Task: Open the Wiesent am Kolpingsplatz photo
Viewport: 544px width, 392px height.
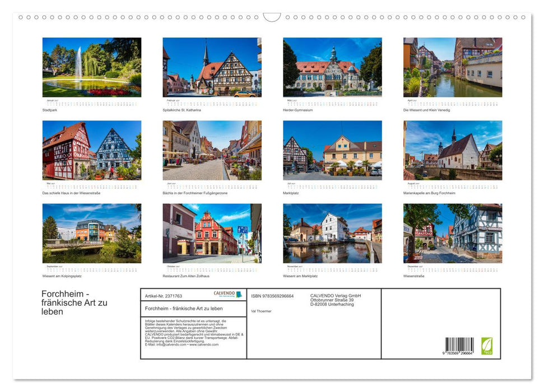Action: [x=91, y=234]
